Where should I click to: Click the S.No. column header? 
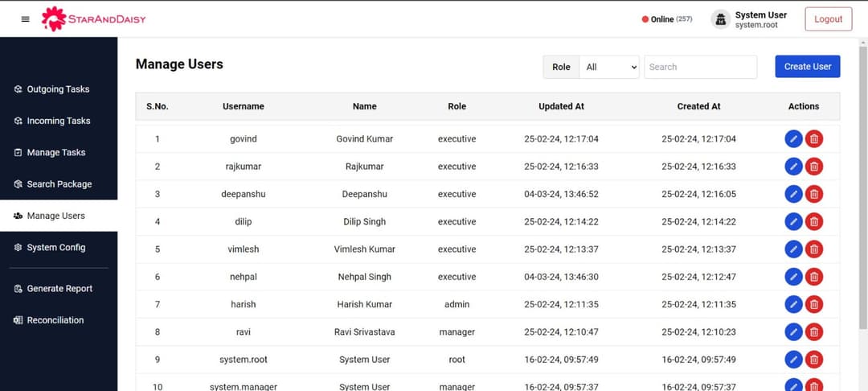(x=158, y=106)
